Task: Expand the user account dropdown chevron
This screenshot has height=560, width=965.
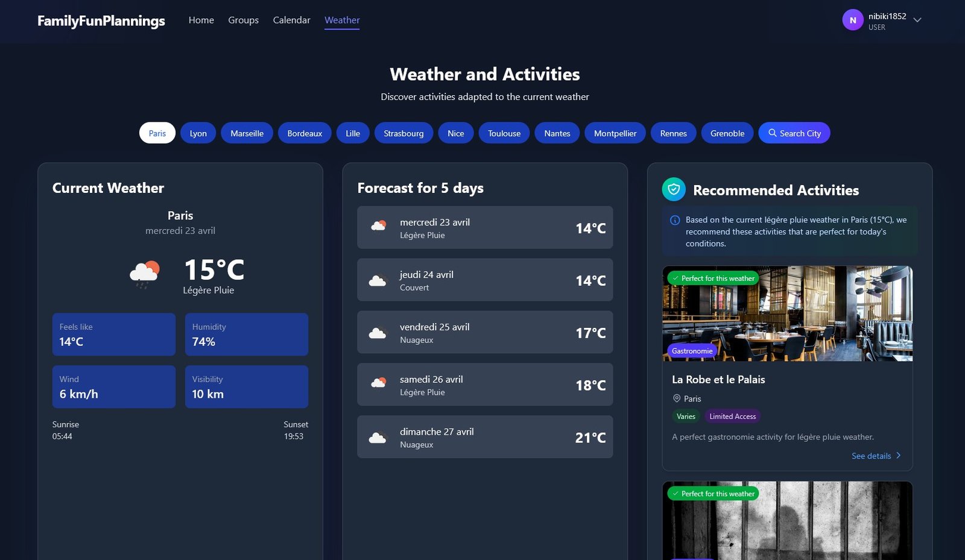Action: tap(917, 20)
